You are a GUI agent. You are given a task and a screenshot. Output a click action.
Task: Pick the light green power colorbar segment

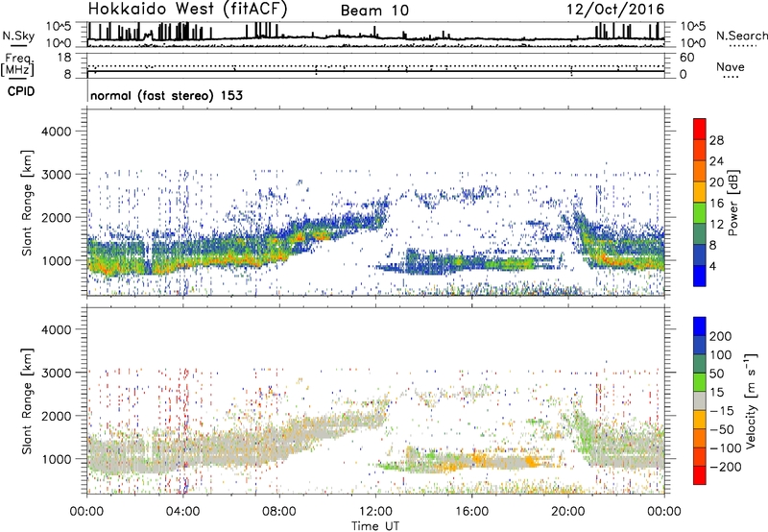700,213
